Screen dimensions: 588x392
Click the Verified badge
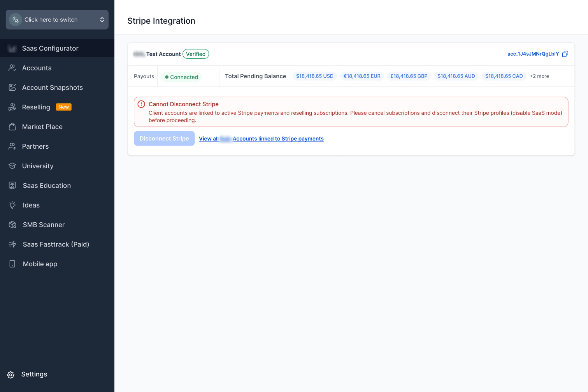[196, 54]
